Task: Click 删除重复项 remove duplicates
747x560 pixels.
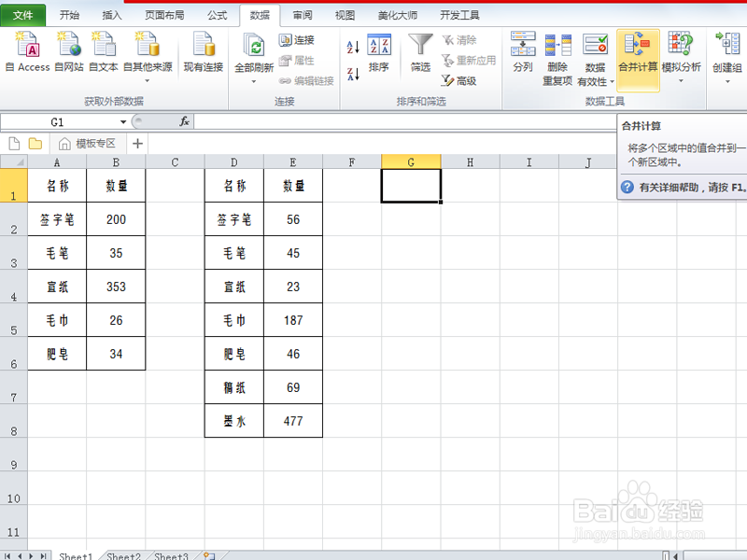Action: coord(557,59)
